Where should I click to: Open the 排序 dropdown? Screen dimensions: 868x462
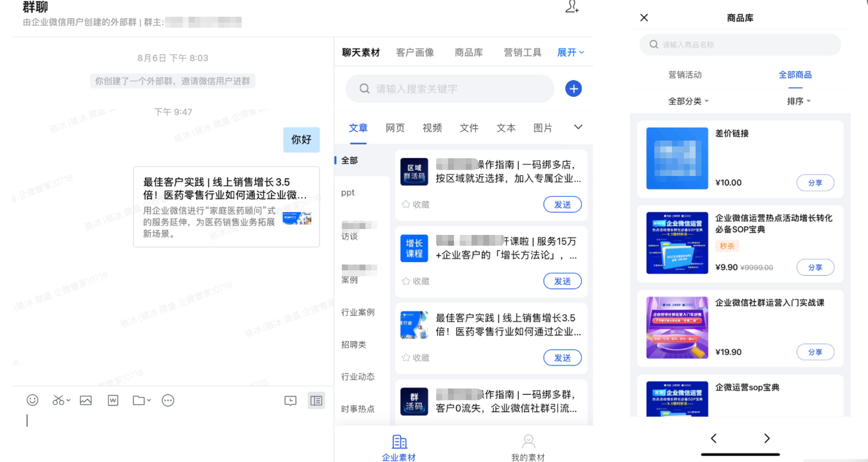799,101
